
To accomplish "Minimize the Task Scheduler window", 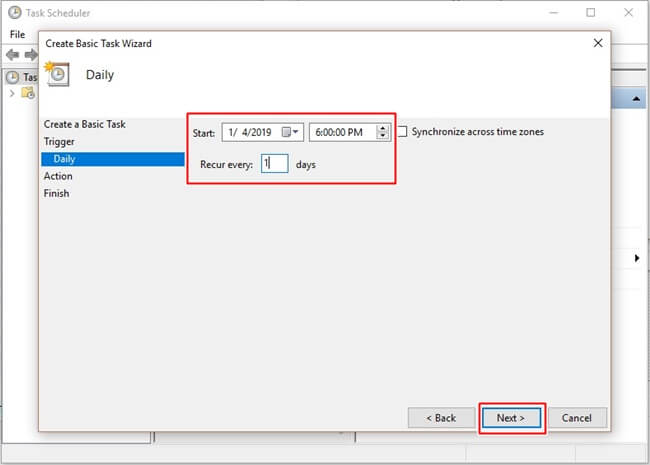I will (x=554, y=13).
